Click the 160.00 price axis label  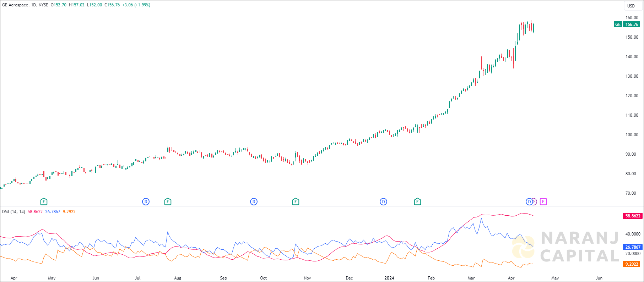[632, 18]
